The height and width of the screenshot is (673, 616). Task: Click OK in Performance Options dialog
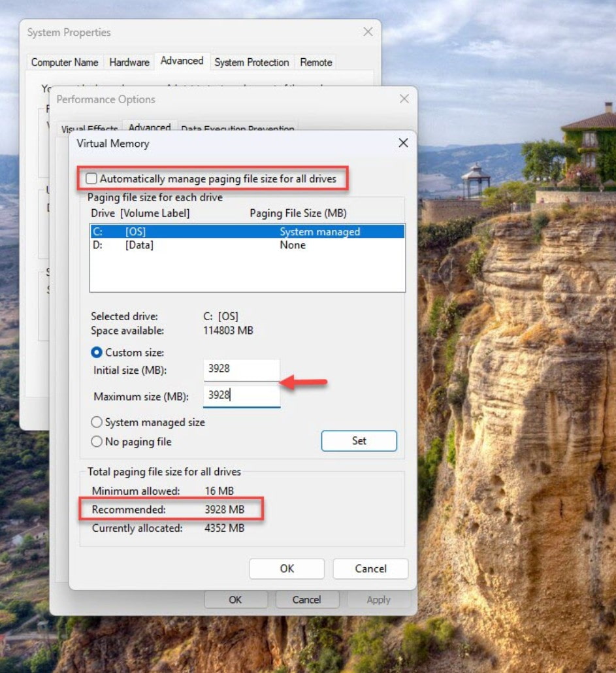tap(235, 600)
